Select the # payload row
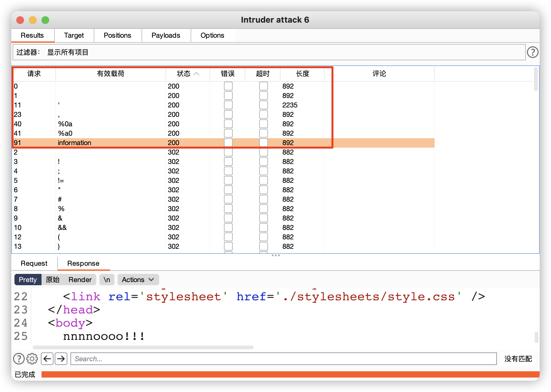 (224, 199)
